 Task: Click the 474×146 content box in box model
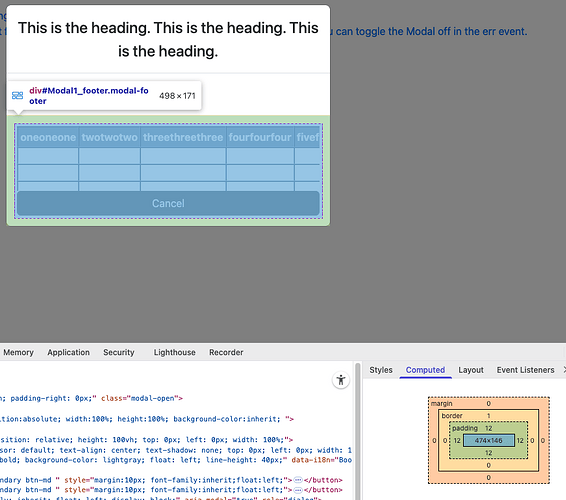(488, 440)
